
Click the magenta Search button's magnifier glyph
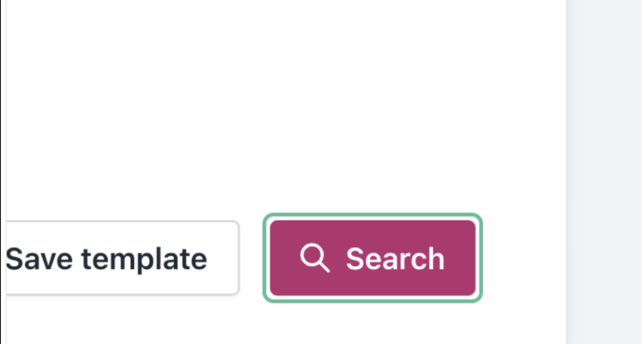point(315,258)
